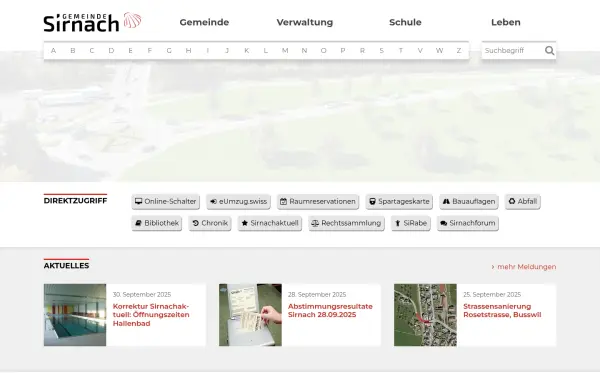Image resolution: width=600 pixels, height=375 pixels.
Task: Select letter G in alphabet index
Action: (x=169, y=51)
